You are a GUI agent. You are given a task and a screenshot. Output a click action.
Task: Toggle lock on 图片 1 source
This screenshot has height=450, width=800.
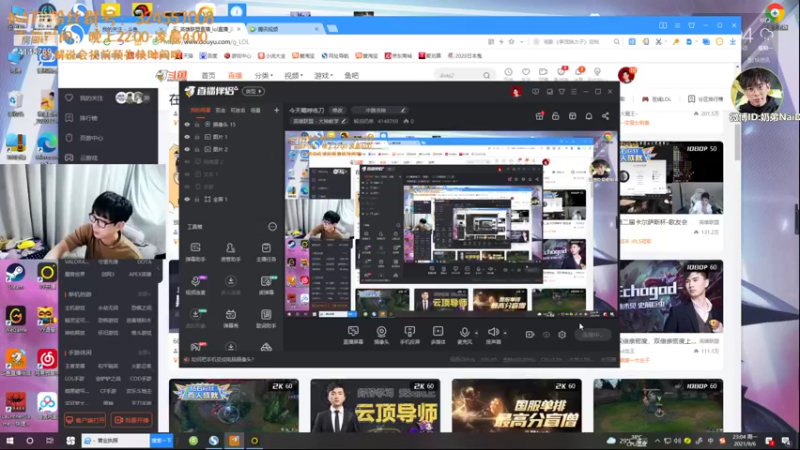click(197, 137)
